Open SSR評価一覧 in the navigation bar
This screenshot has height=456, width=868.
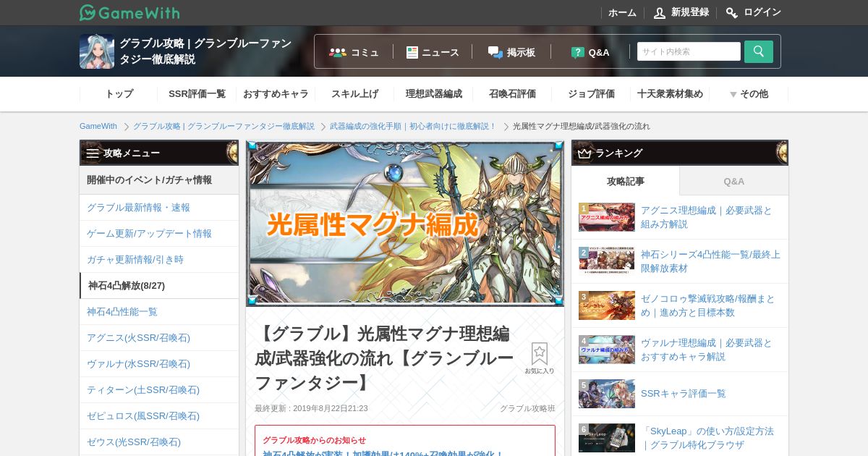pos(197,94)
